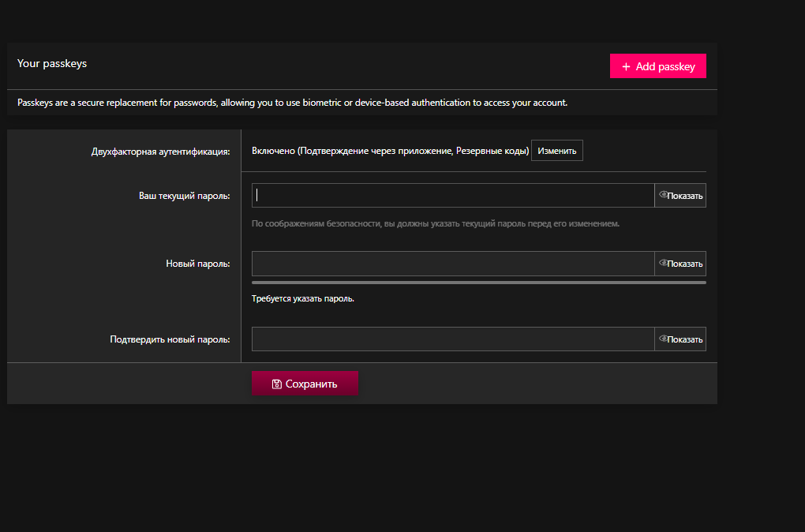Viewport: 805px width, 532px height.
Task: Click the Новый пароль label
Action: coord(197,264)
